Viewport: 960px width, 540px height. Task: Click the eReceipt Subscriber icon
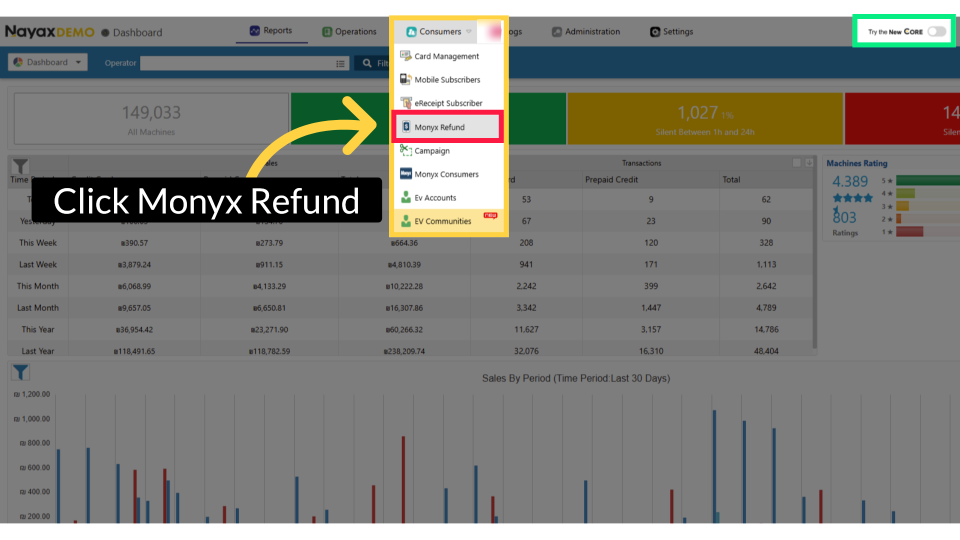[405, 102]
